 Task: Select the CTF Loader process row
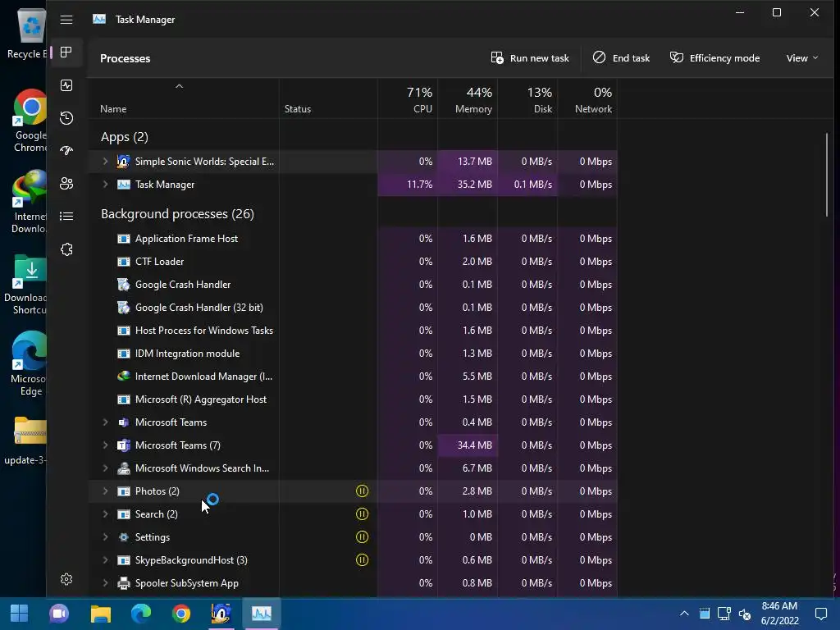[353, 262]
